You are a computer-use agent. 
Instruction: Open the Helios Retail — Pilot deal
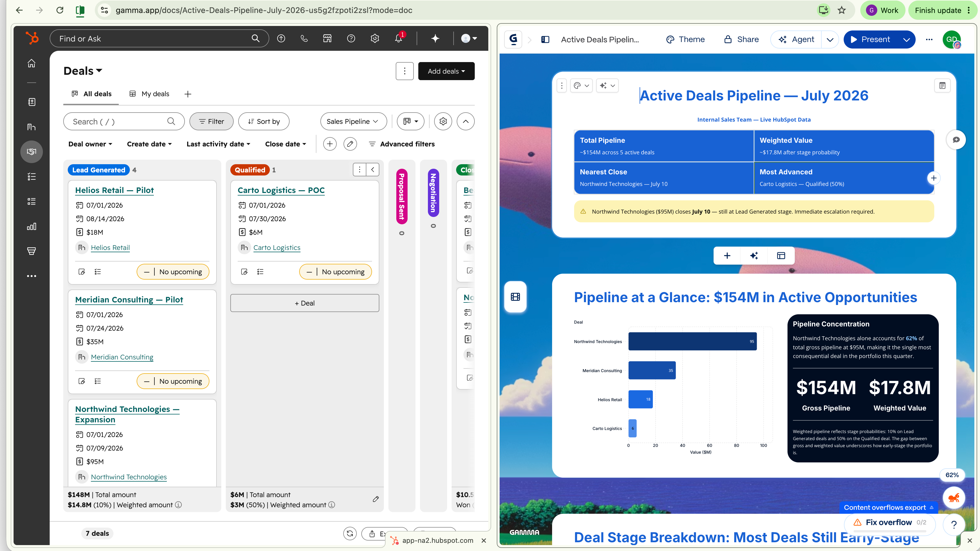[115, 190]
